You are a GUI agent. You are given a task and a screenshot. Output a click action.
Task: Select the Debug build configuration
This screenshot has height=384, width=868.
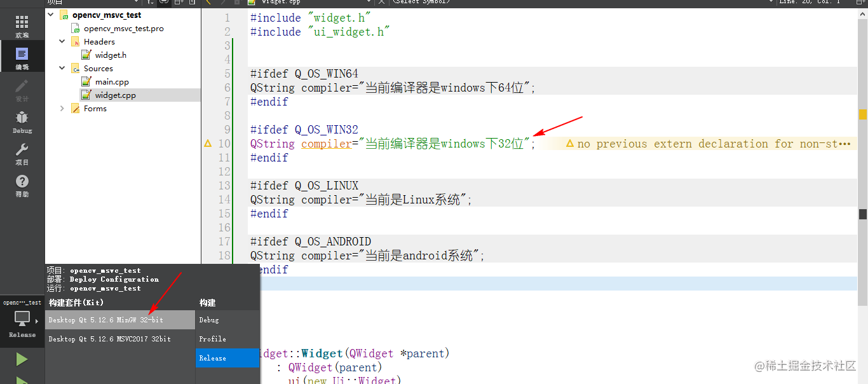click(227, 320)
